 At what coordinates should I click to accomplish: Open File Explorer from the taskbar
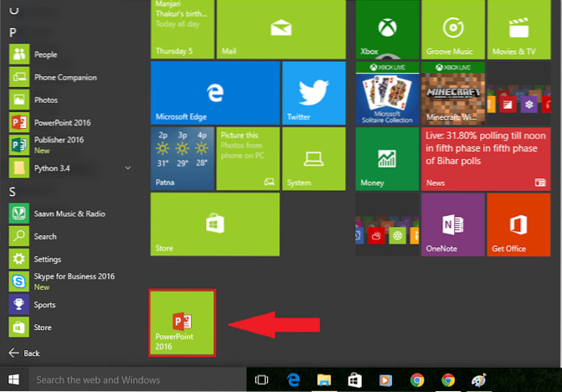pyautogui.click(x=324, y=379)
